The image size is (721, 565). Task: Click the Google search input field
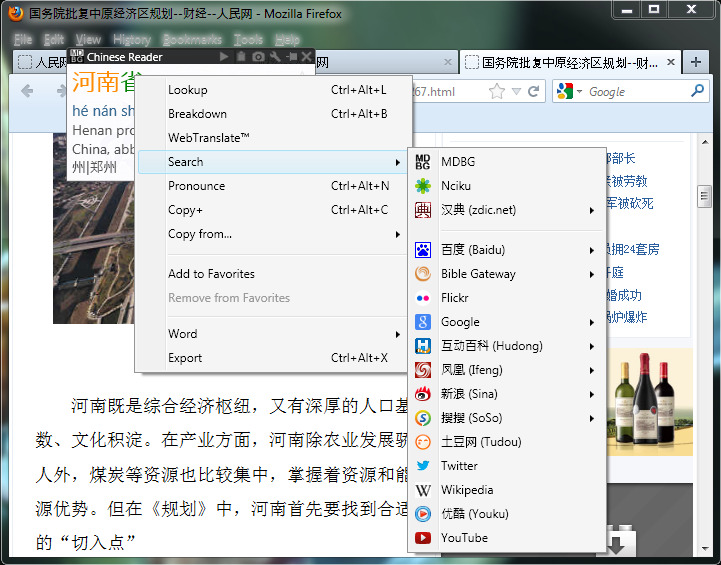[637, 91]
